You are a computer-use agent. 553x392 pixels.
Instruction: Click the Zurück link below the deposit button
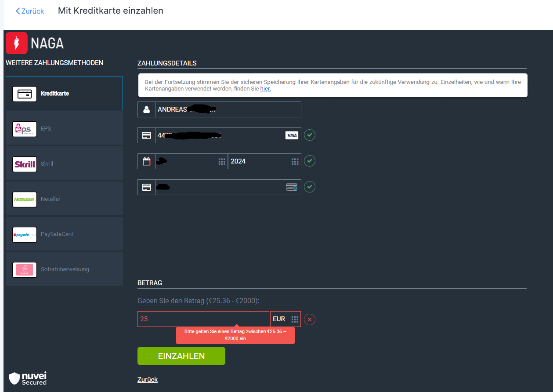148,379
